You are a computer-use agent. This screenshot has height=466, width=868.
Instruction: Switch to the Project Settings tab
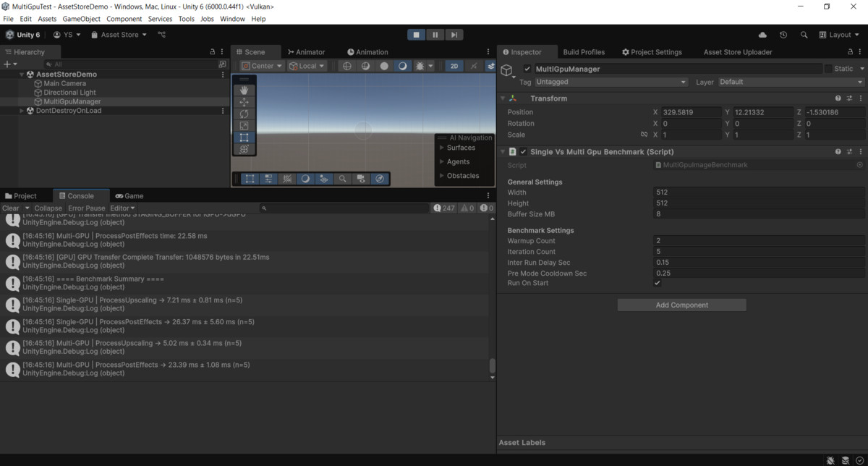651,52
